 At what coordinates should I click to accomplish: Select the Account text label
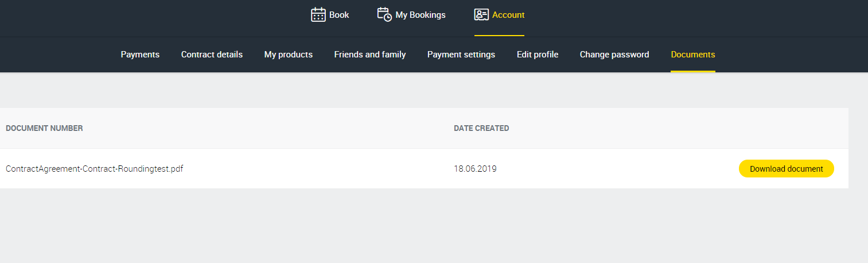coord(508,15)
